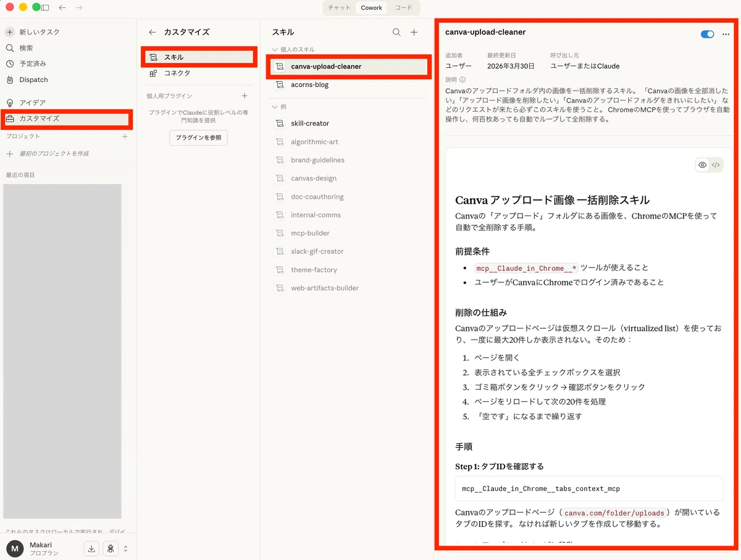Image resolution: width=741 pixels, height=560 pixels.
Task: Switch to the コード tab
Action: point(403,8)
